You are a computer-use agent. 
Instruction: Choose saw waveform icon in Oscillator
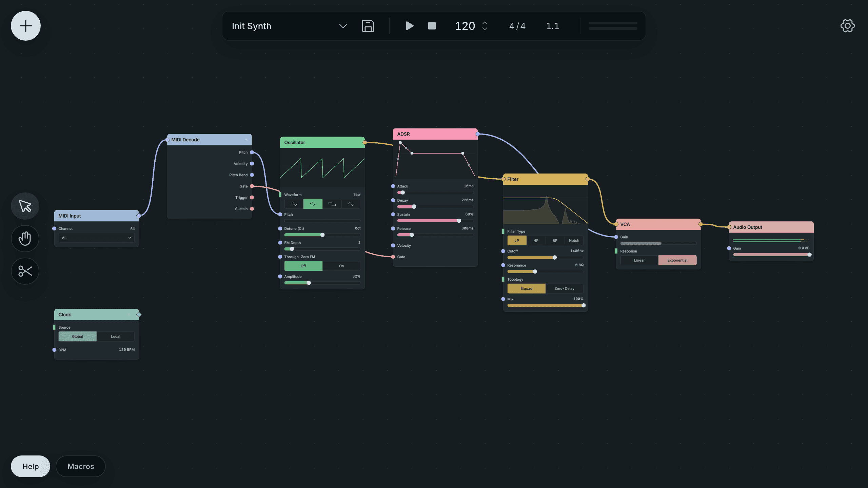click(313, 204)
